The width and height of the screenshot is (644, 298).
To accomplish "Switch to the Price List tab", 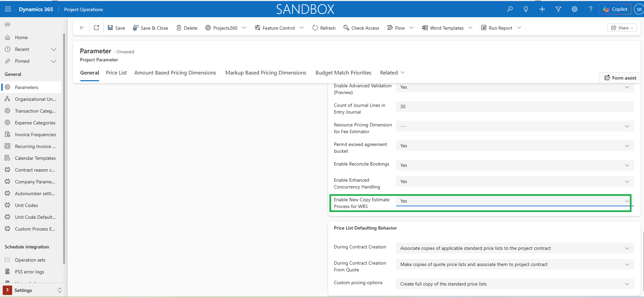I will click(116, 73).
